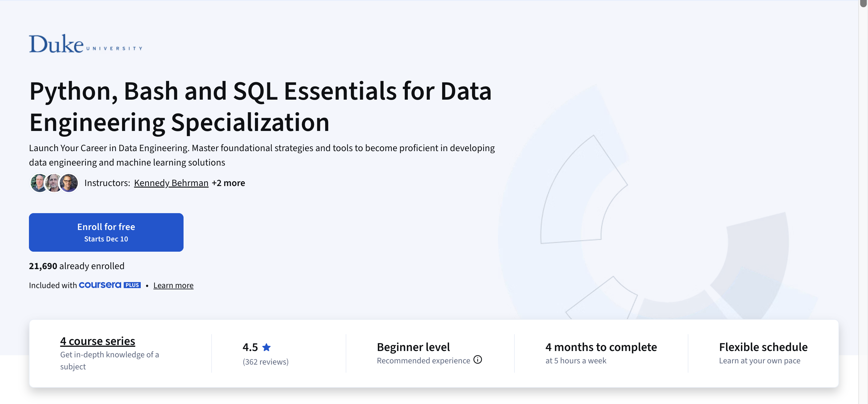Click the Starts Dec 10 text on enroll button
The width and height of the screenshot is (868, 404).
pyautogui.click(x=106, y=239)
